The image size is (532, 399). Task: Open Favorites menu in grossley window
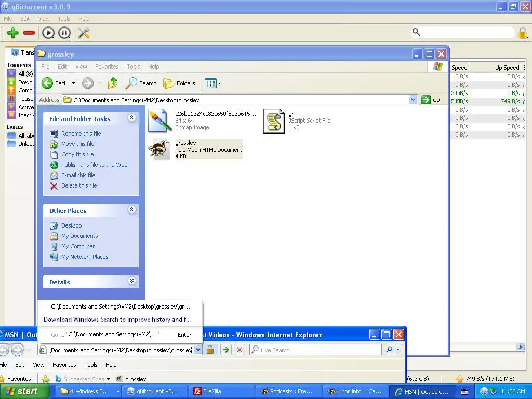click(x=107, y=66)
